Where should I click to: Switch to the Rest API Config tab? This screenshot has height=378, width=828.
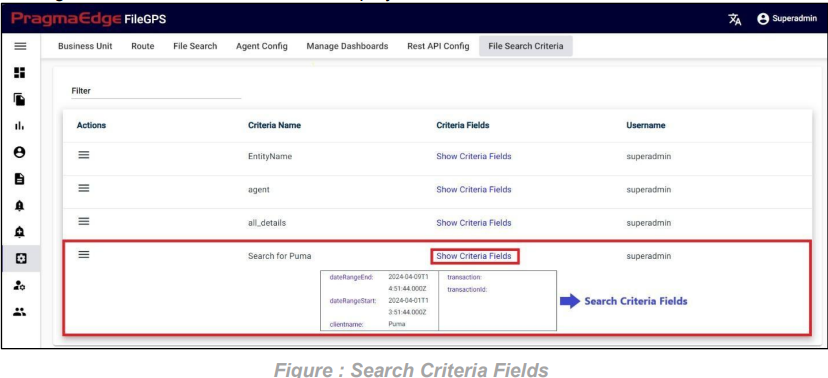(x=438, y=46)
